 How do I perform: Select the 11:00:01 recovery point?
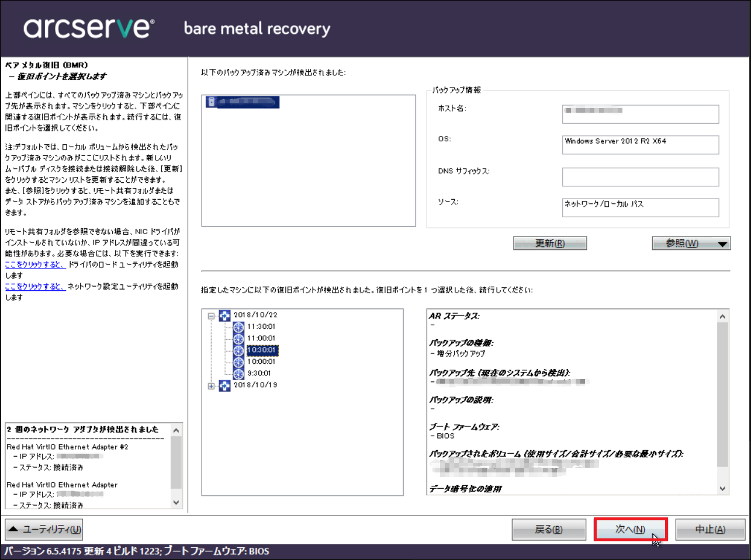tap(261, 339)
